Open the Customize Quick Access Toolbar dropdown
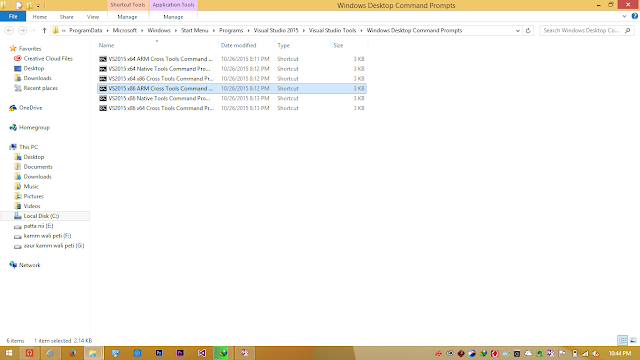This screenshot has width=640, height=360. (38, 6)
